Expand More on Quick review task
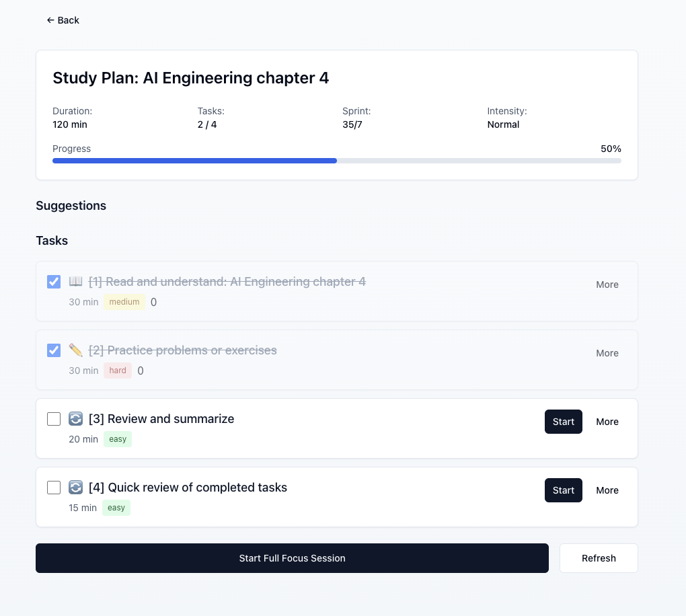This screenshot has width=686, height=616. click(607, 490)
